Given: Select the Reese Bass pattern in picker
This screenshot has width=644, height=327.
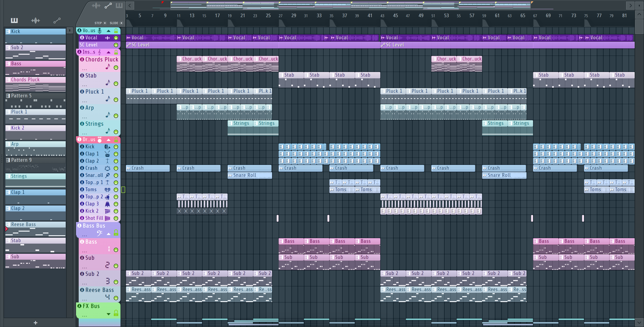Looking at the screenshot, I should 36,229.
